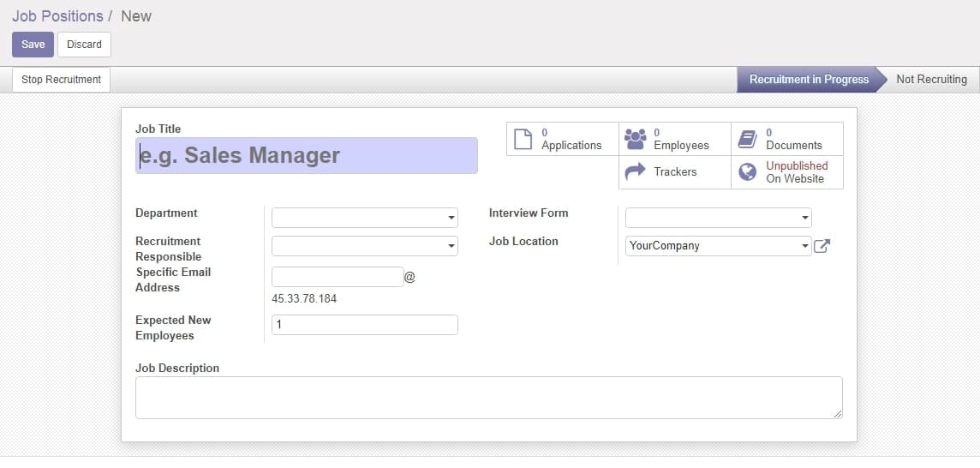Open the 0 Employees stat button
Viewport: 980px width, 468px height.
click(x=675, y=139)
